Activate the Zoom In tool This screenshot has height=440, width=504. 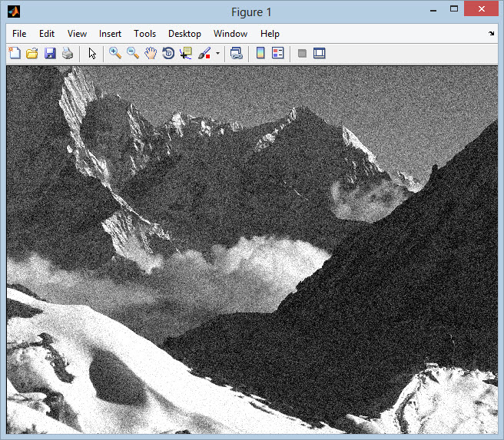click(115, 53)
